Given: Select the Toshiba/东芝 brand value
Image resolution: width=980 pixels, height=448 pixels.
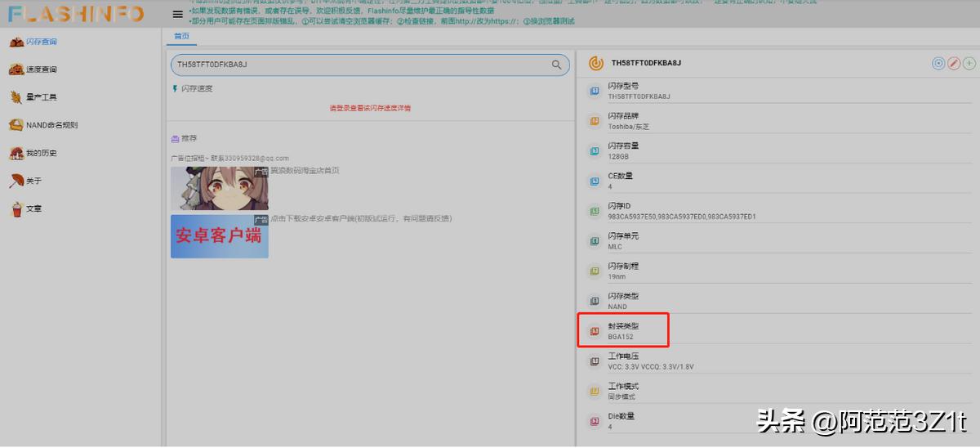Looking at the screenshot, I should point(629,127).
